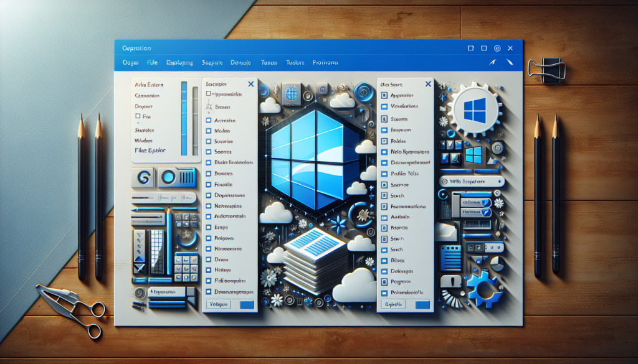
Task: Expand the 'Eseaee' star entry
Action: click(x=209, y=107)
